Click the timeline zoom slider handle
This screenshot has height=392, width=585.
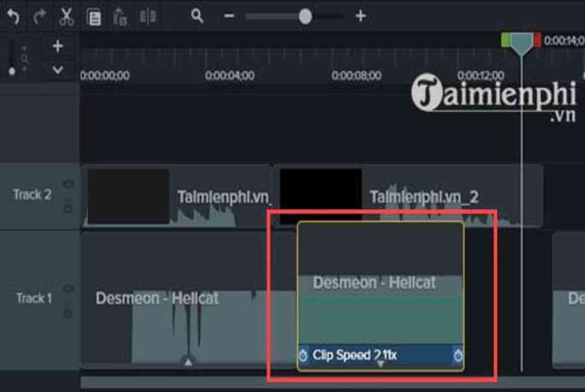(x=305, y=16)
